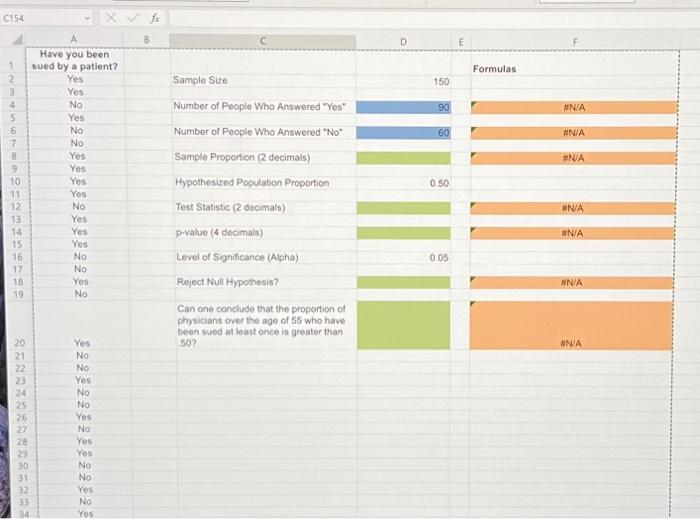Click the blue cell showing 60

(403, 133)
